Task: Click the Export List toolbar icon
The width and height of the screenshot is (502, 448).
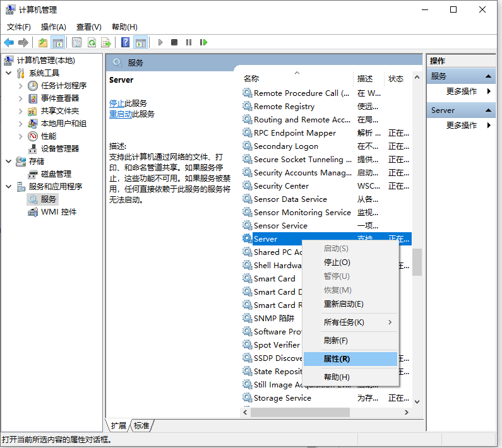Action: pos(106,42)
